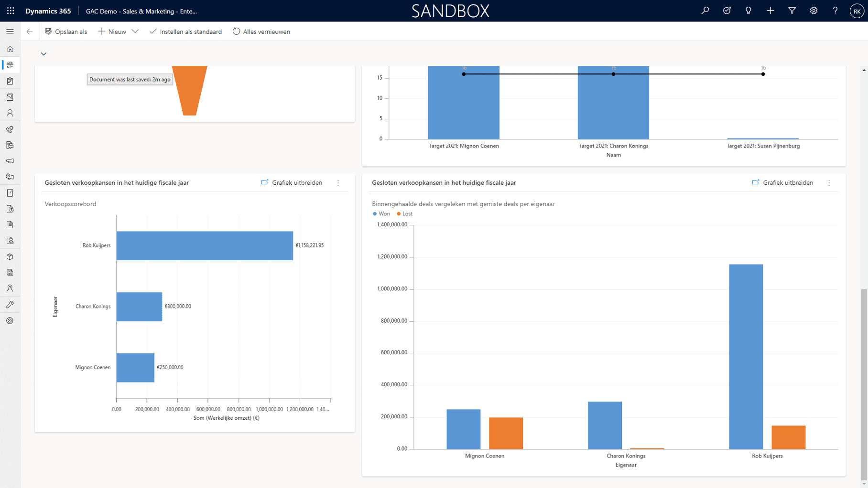This screenshot has height=488, width=868.
Task: Click the Won legend entry
Action: pos(381,214)
